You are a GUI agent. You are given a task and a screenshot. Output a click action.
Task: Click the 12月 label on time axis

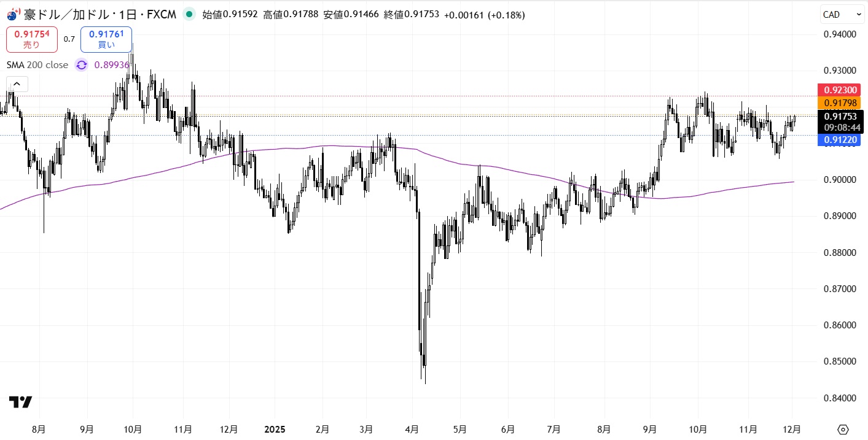pyautogui.click(x=791, y=429)
